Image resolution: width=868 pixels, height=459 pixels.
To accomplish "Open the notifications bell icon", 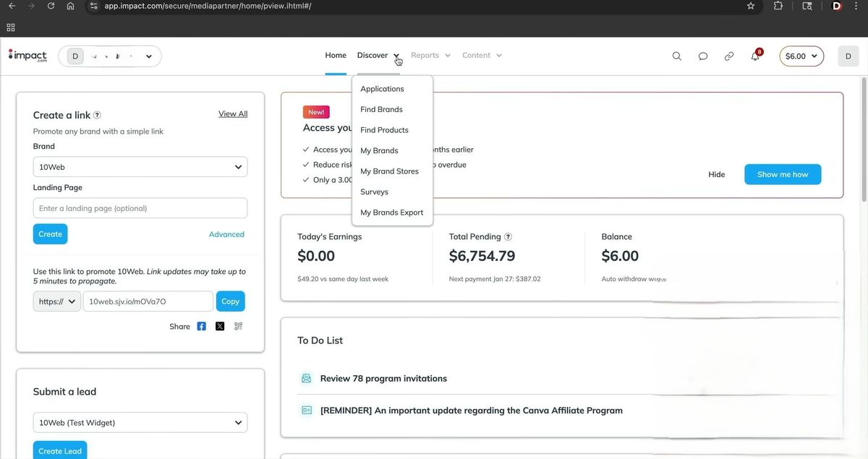I will click(x=755, y=56).
